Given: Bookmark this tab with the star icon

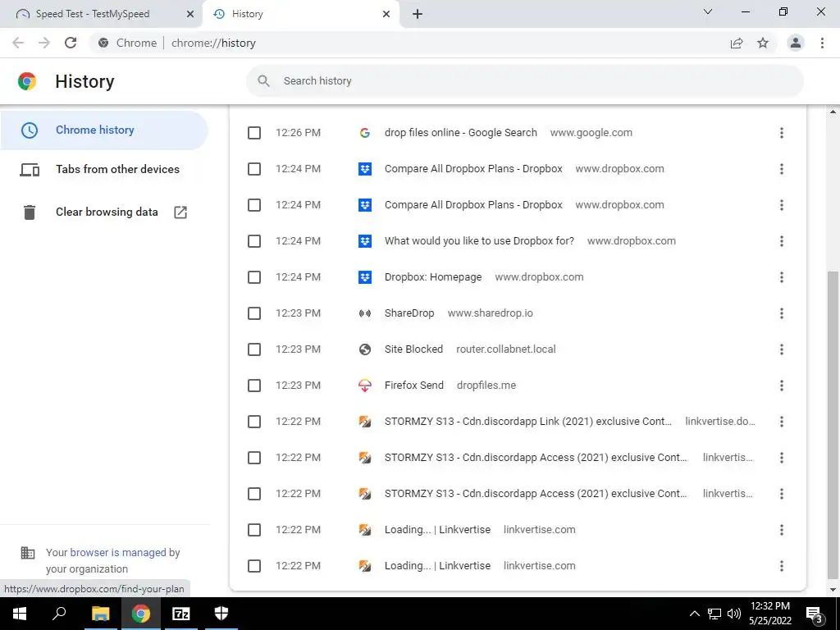Looking at the screenshot, I should pos(763,43).
